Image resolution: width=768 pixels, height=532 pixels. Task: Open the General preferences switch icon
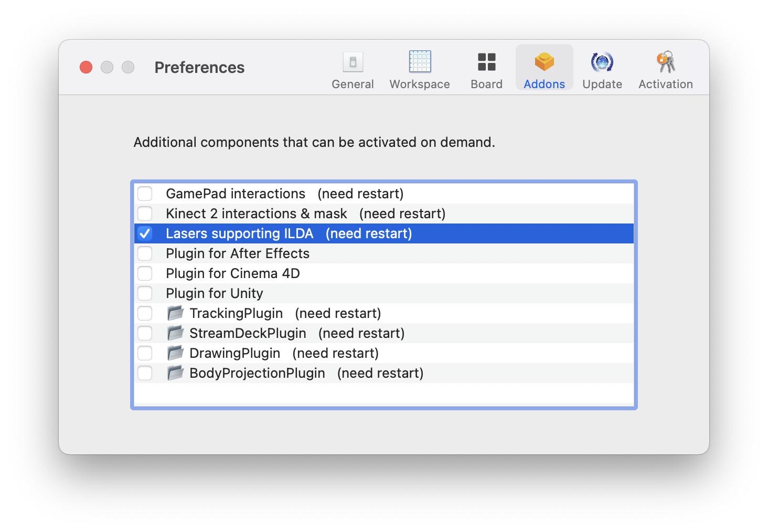[x=353, y=62]
